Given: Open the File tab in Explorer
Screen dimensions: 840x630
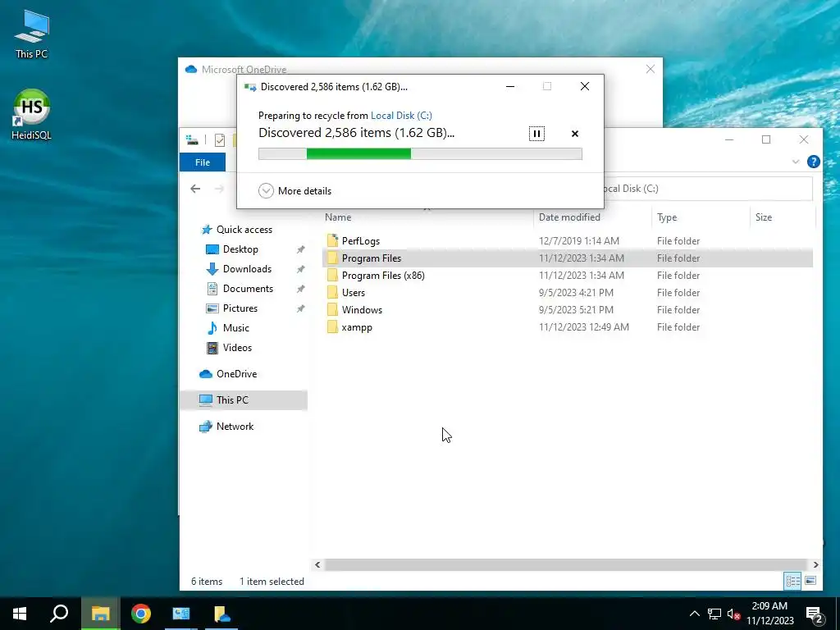Looking at the screenshot, I should pos(203,162).
